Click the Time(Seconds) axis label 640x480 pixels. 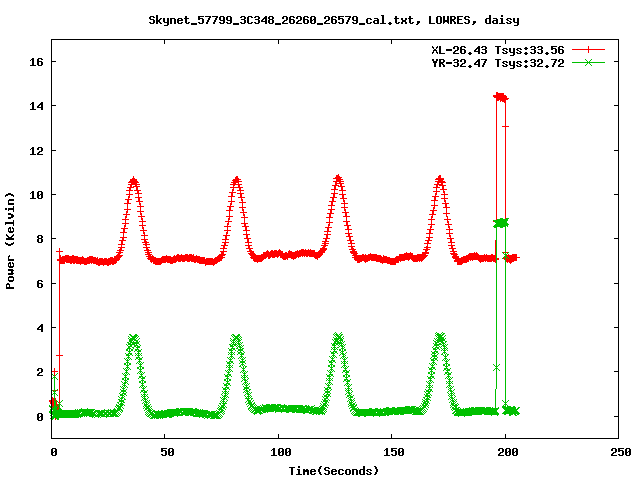pos(334,471)
